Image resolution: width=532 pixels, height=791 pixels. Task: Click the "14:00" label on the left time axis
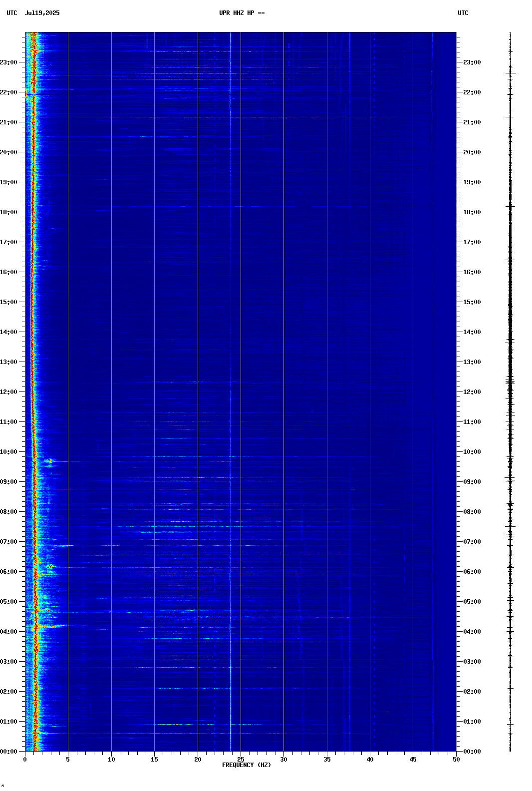click(x=8, y=332)
